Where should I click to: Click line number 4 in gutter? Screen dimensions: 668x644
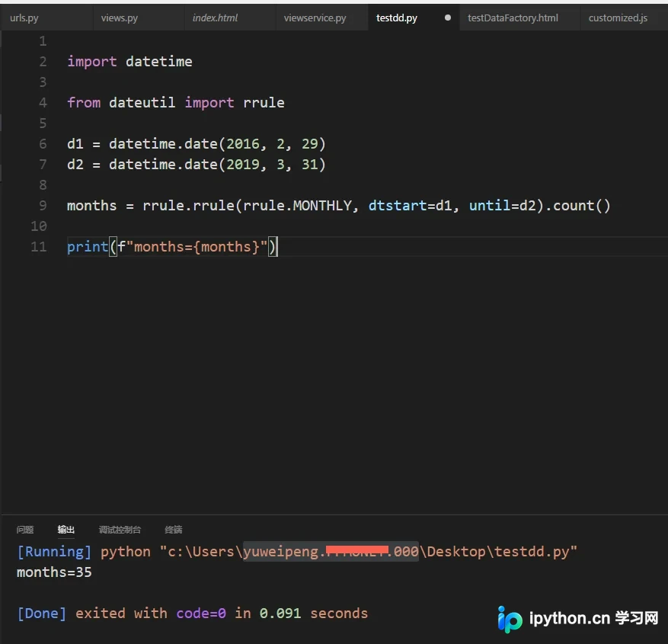coord(43,103)
